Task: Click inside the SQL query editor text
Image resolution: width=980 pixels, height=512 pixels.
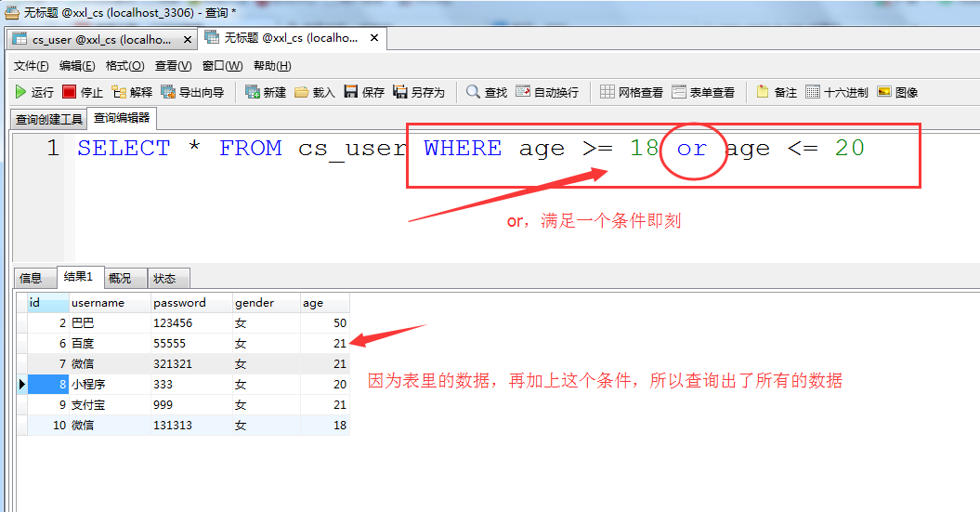Action: 470,149
